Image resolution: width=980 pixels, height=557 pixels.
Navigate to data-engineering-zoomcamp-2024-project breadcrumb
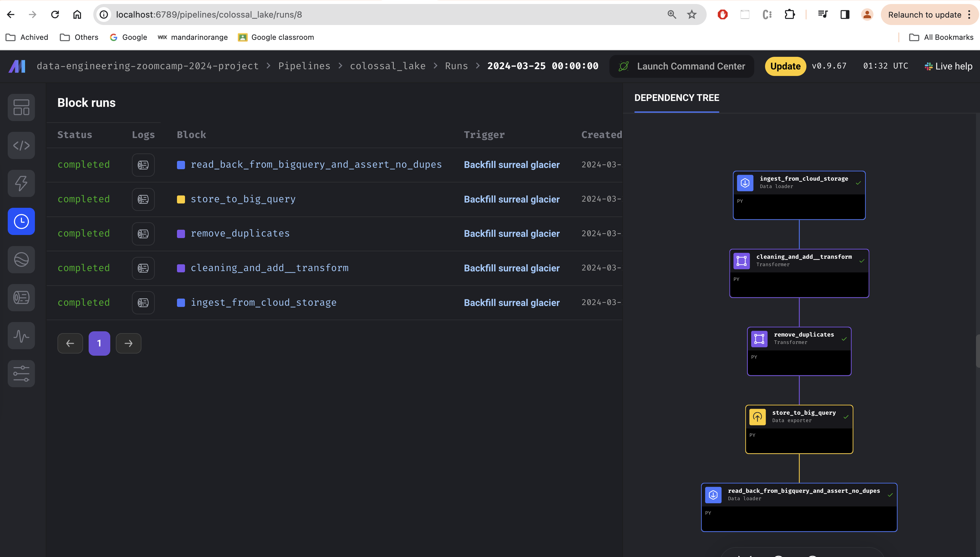click(x=148, y=66)
